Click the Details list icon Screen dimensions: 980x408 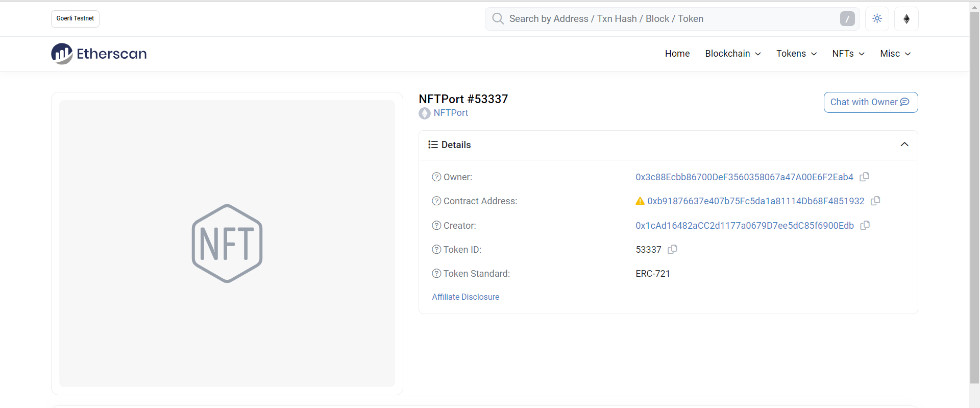point(433,145)
